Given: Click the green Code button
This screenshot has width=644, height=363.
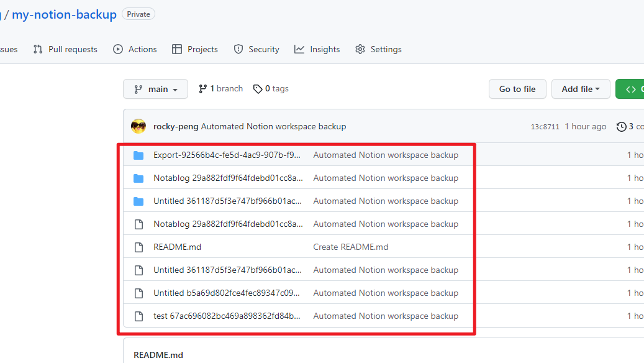Looking at the screenshot, I should click(630, 89).
